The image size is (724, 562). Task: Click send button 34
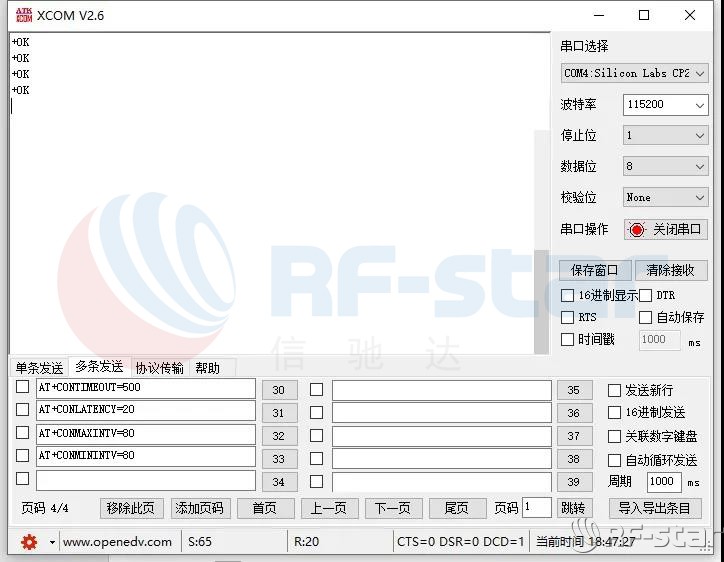(x=279, y=482)
